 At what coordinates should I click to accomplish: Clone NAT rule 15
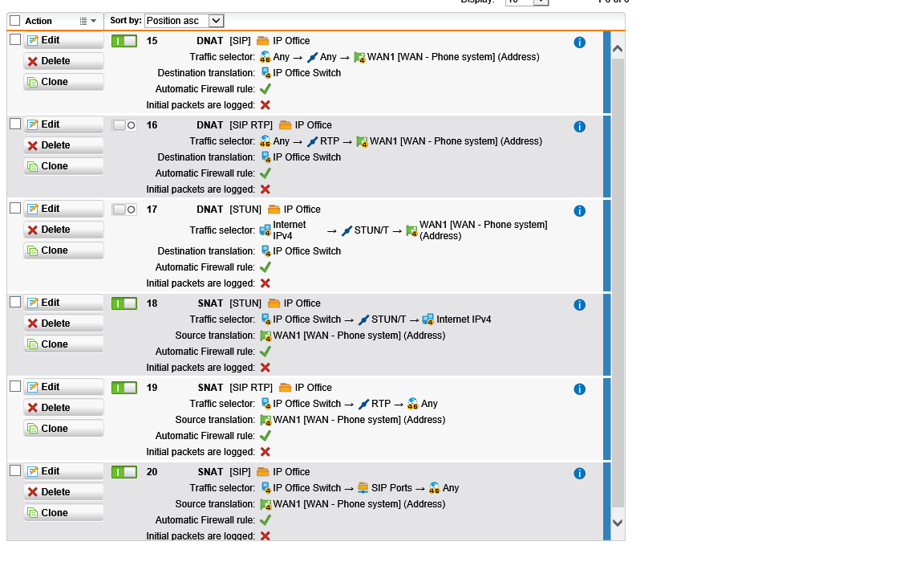(x=63, y=81)
